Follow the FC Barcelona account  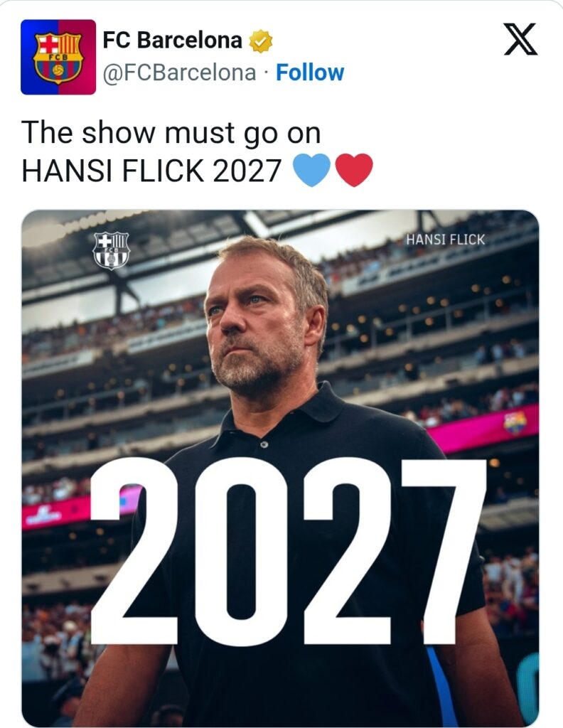310,73
